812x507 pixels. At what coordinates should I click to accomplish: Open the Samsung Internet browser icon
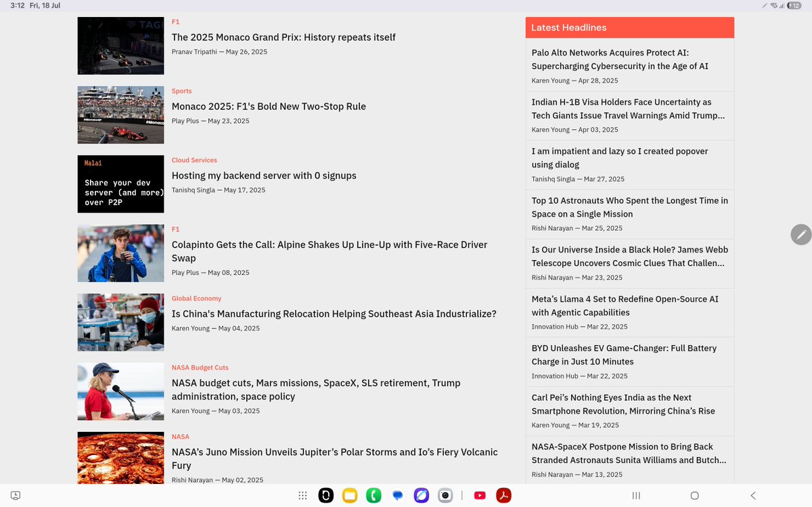(421, 495)
